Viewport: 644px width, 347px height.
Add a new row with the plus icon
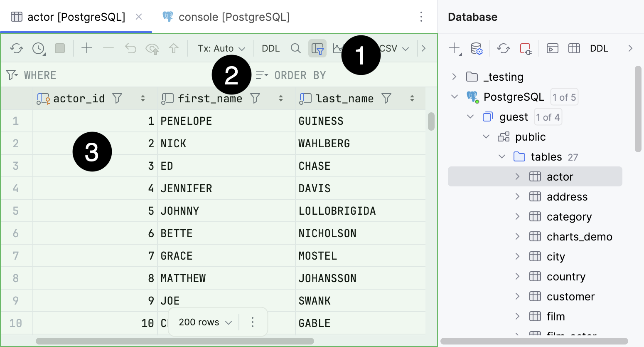(x=87, y=48)
